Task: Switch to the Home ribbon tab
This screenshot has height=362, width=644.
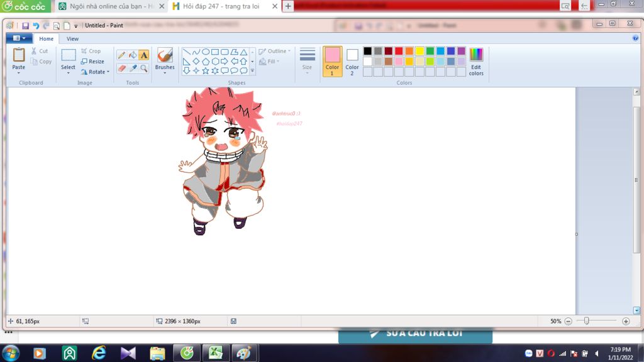Action: [x=46, y=38]
